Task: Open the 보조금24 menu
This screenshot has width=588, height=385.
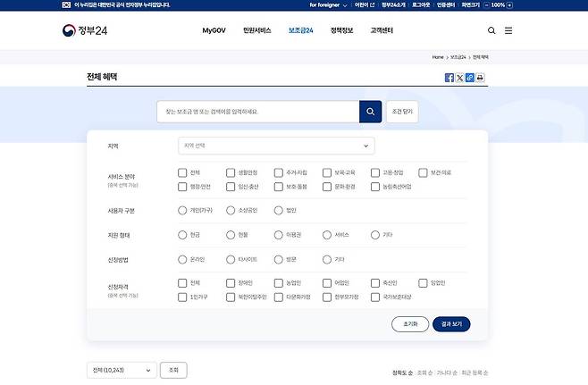Action: tap(301, 30)
